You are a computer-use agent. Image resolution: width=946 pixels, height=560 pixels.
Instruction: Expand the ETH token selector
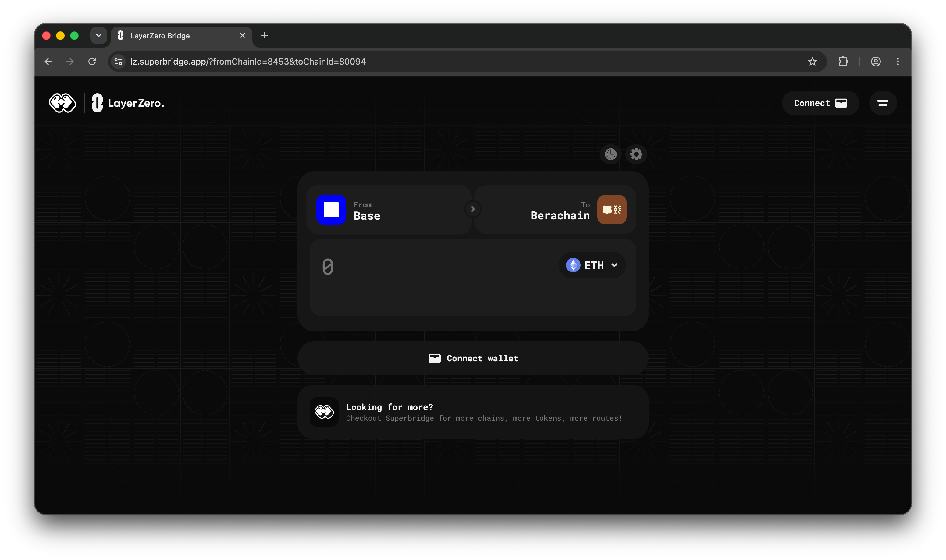[592, 265]
